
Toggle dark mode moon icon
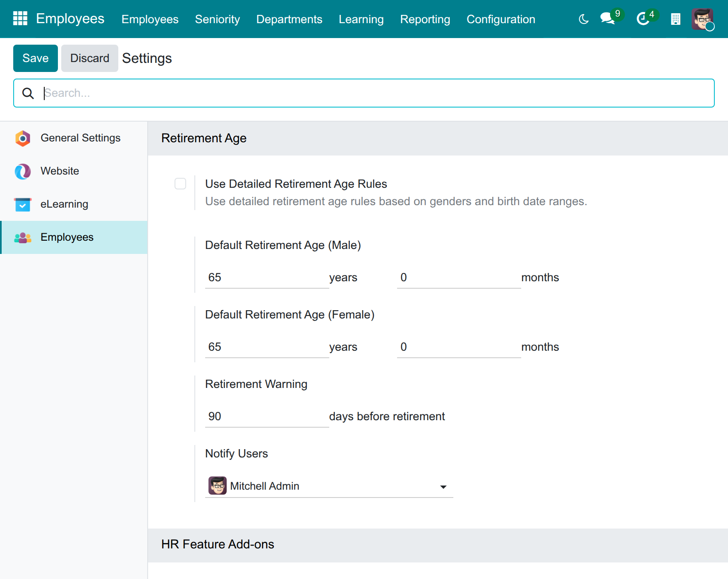584,19
